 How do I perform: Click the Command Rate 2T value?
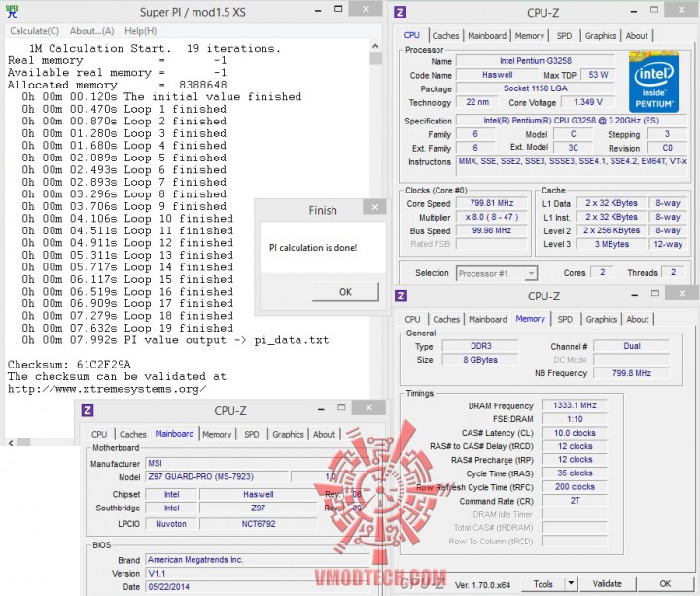(x=575, y=501)
